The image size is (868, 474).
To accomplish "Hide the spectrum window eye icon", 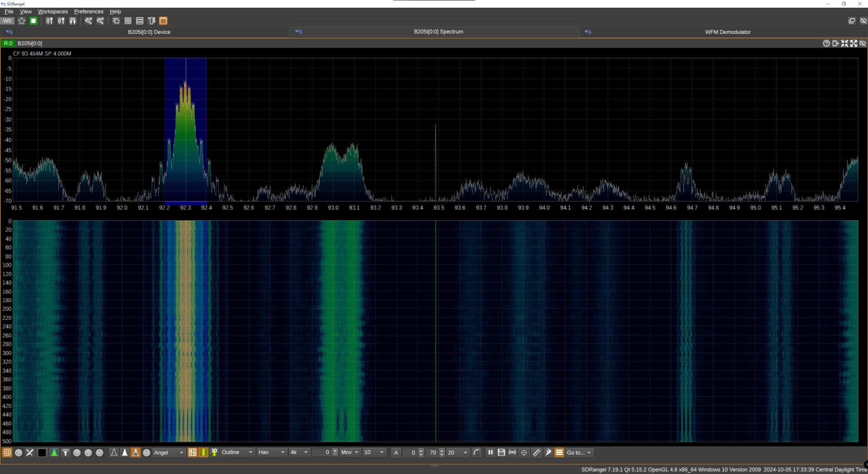I will 863,43.
